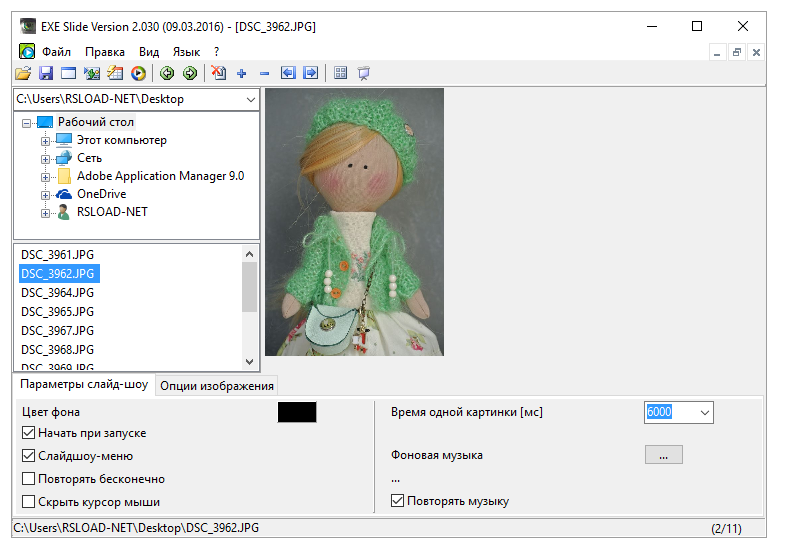Click the OneDrive cloud icon in tree

click(x=63, y=194)
